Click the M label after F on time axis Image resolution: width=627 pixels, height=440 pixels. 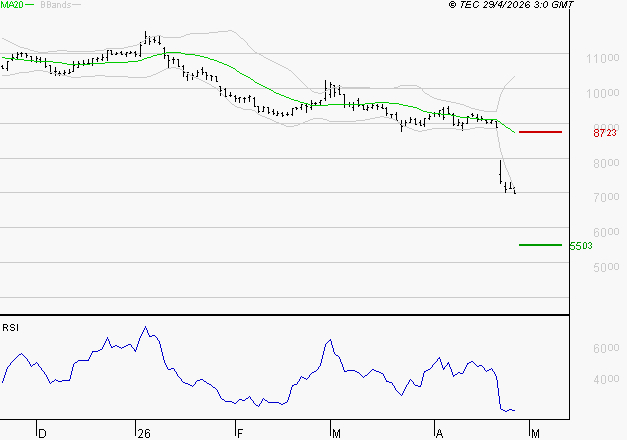tap(336, 434)
